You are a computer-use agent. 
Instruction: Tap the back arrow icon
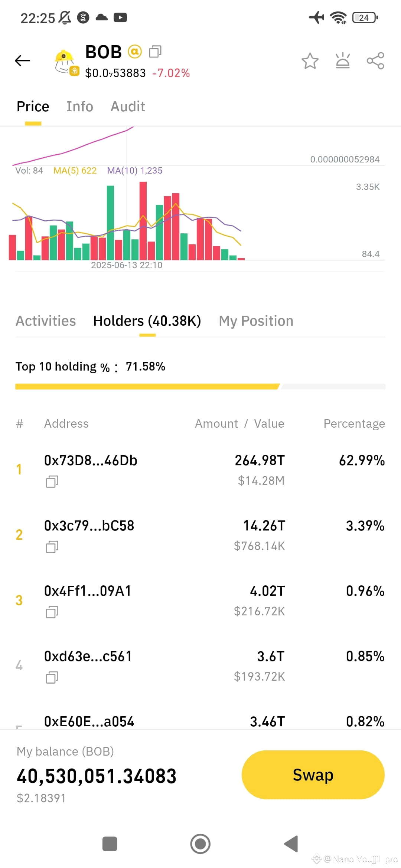pos(22,60)
